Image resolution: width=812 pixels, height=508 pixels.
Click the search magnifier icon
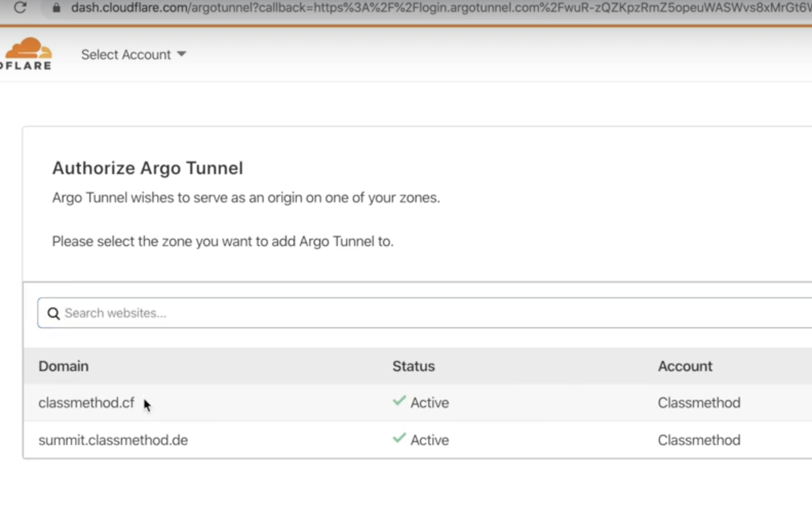(53, 313)
